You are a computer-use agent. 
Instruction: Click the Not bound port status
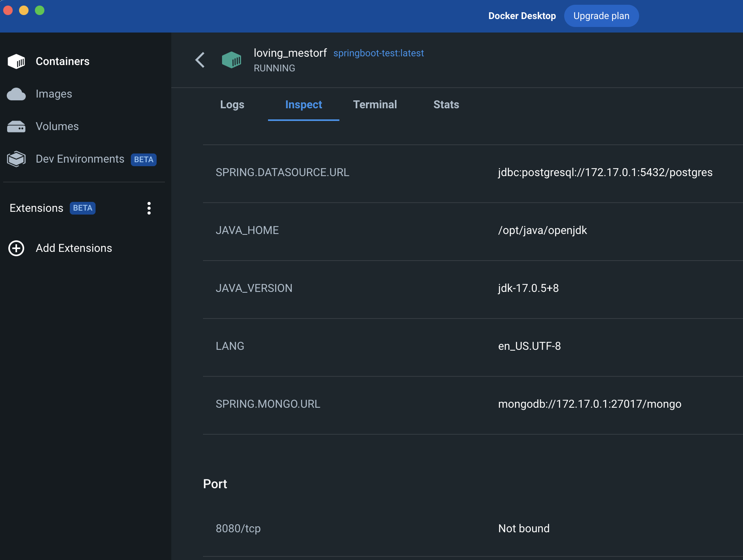pos(524,529)
